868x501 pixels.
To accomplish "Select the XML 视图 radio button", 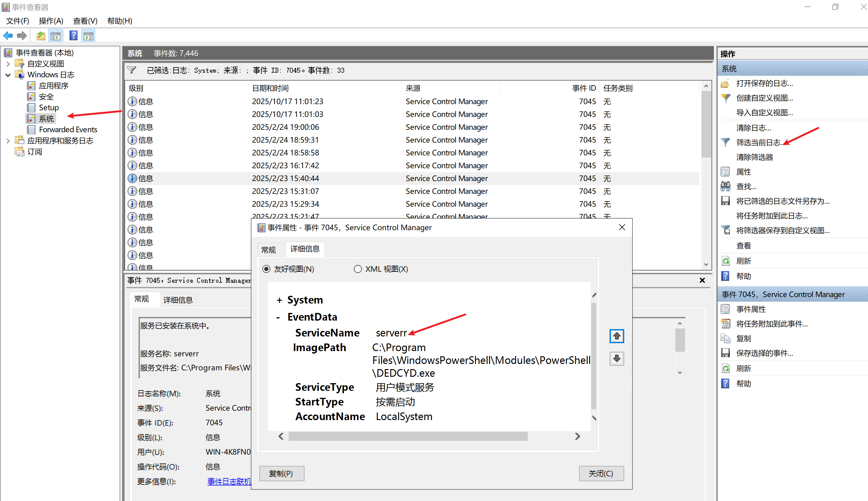I will click(358, 269).
